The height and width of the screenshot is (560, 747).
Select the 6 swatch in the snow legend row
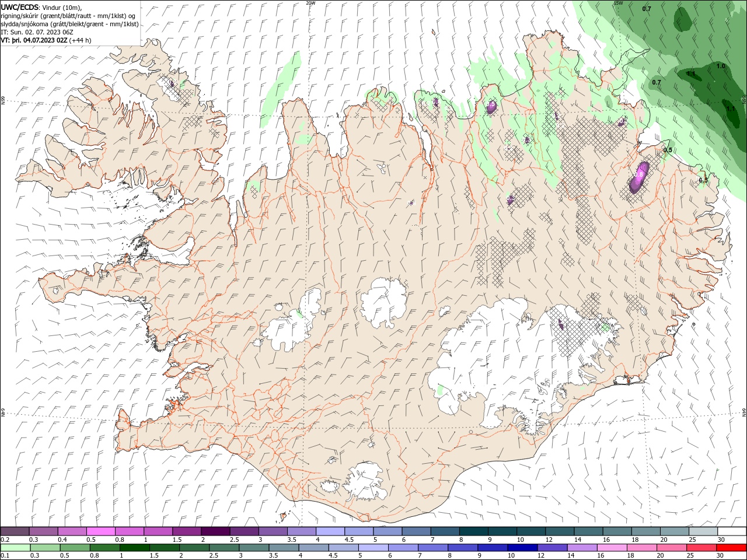tap(417, 531)
